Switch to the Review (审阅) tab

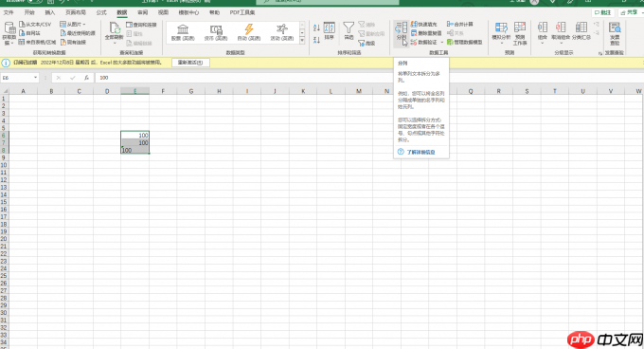tap(142, 12)
